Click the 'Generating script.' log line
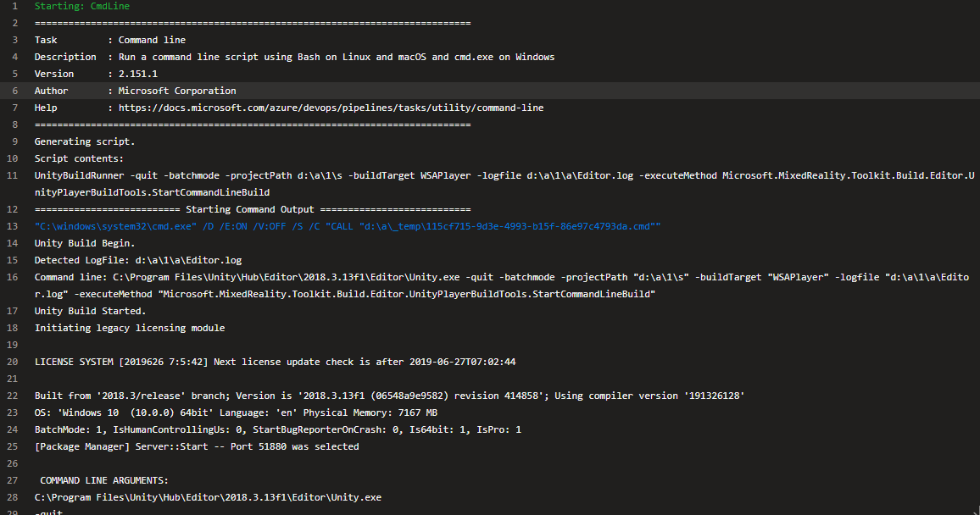The height and width of the screenshot is (515, 980). click(85, 141)
